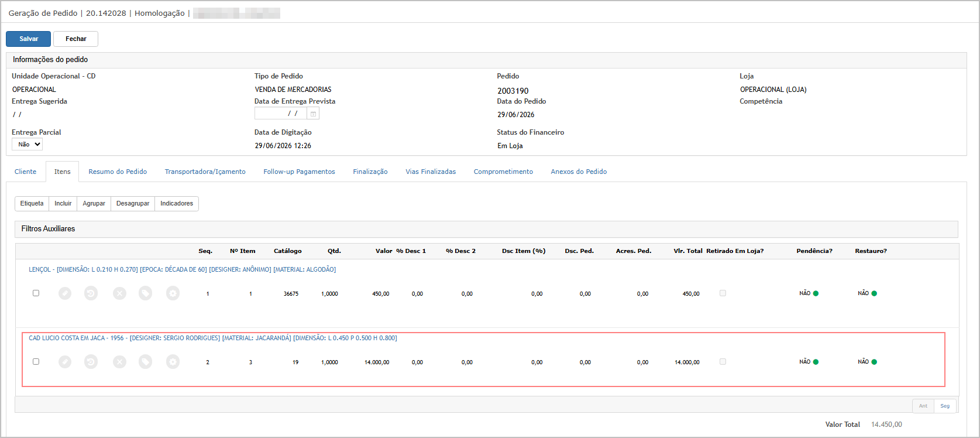This screenshot has height=438, width=980.
Task: Go to Transportadora/Içamento tab
Action: [x=205, y=172]
